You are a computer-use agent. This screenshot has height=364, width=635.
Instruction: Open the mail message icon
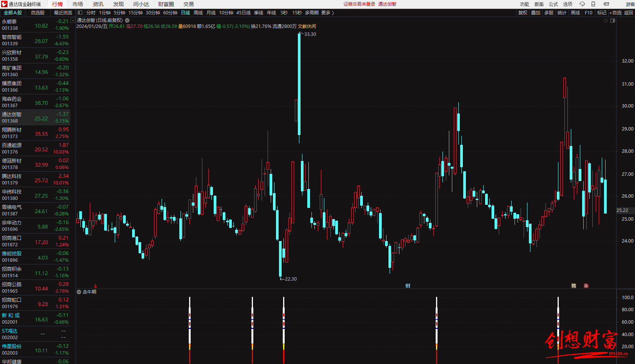tap(606, 4)
